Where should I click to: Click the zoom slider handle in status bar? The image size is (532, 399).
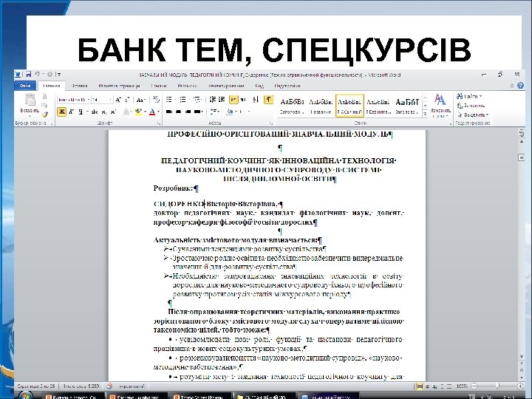pyautogui.click(x=497, y=386)
